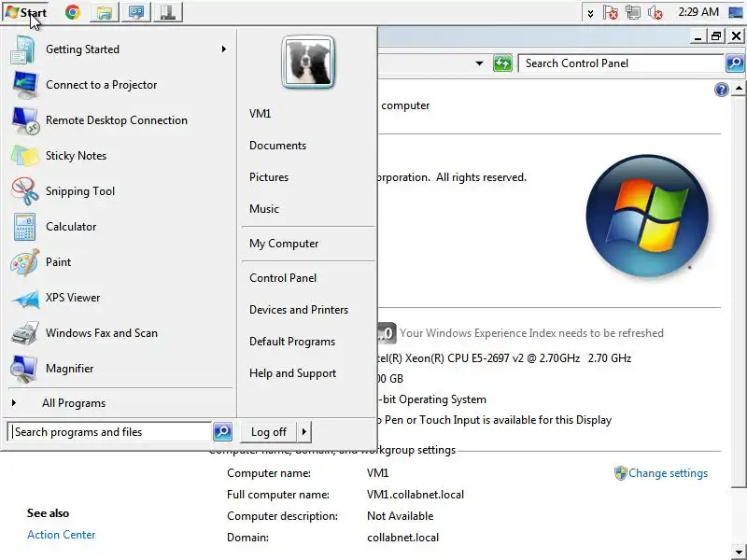Open Music from Start menu
The image size is (747, 560).
264,209
